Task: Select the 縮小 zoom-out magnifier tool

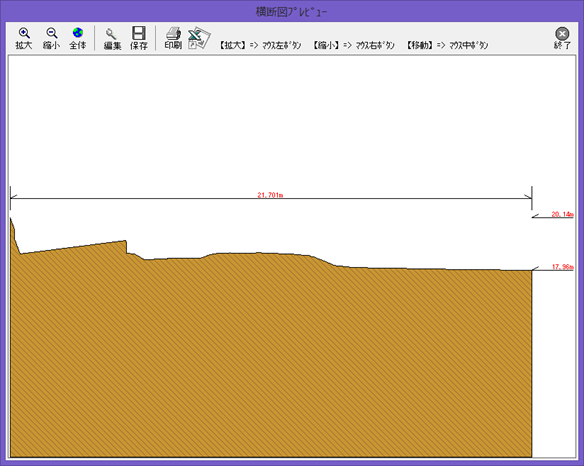Action: [x=51, y=38]
